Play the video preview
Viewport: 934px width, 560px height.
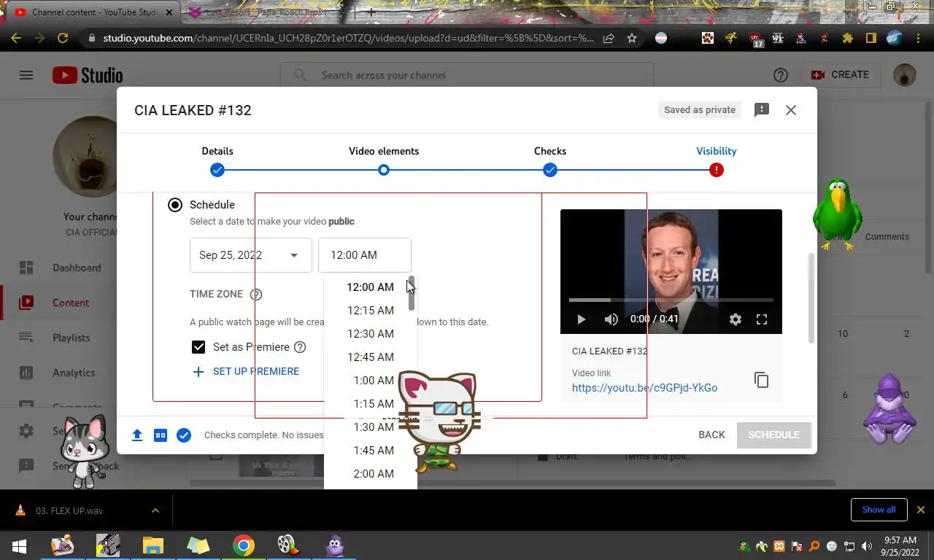tap(582, 319)
